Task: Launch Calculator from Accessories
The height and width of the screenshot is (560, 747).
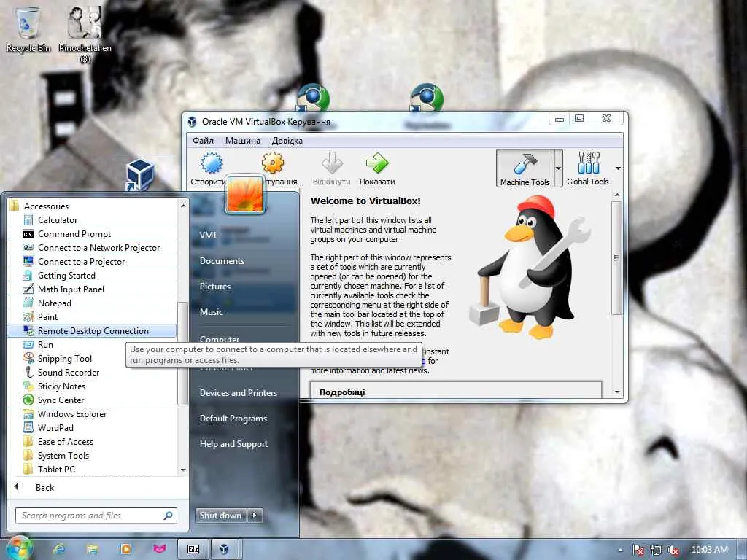Action: [58, 220]
